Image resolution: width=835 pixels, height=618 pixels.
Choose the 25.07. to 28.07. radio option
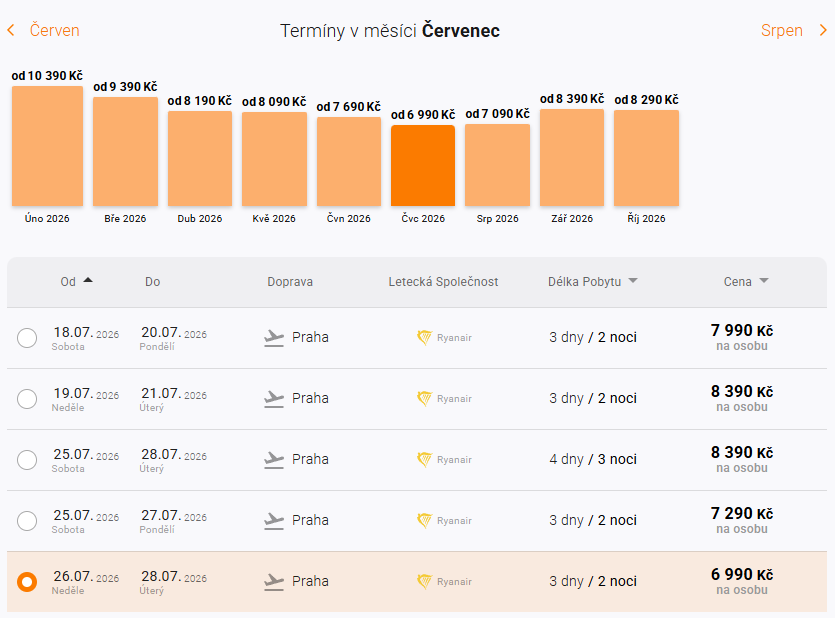click(x=27, y=460)
